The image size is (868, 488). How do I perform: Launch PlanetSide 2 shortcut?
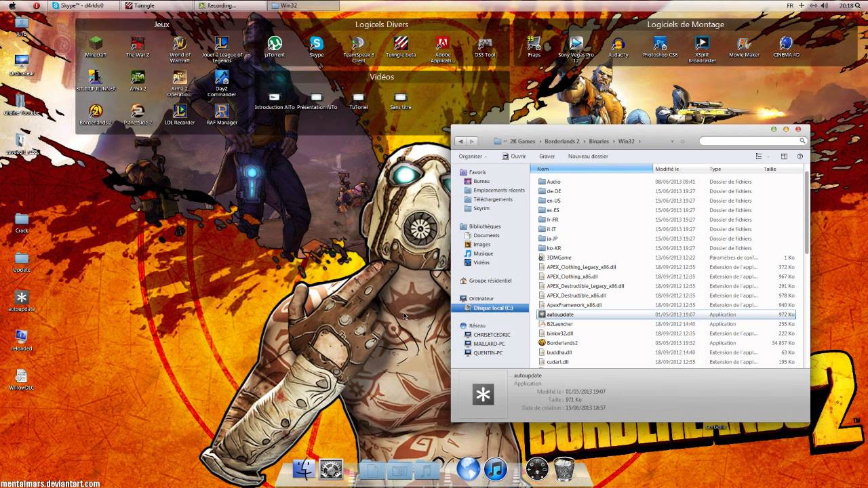(138, 114)
